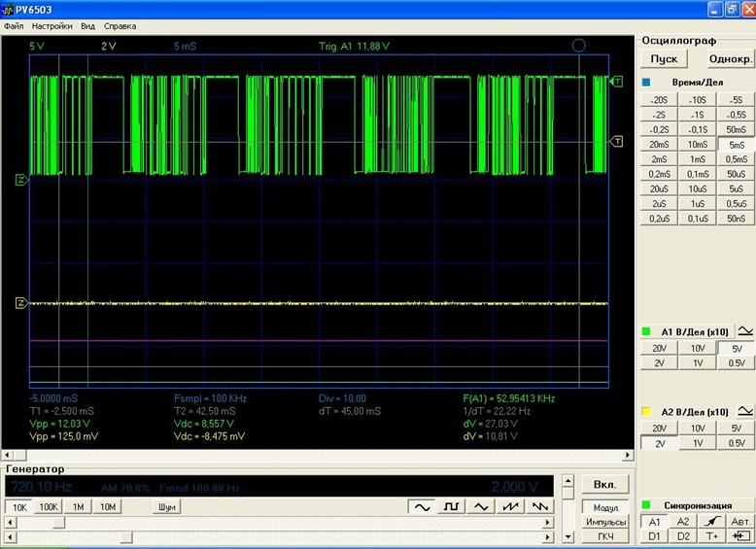Set time base to 10mS per division
The image size is (756, 549).
coord(698,144)
